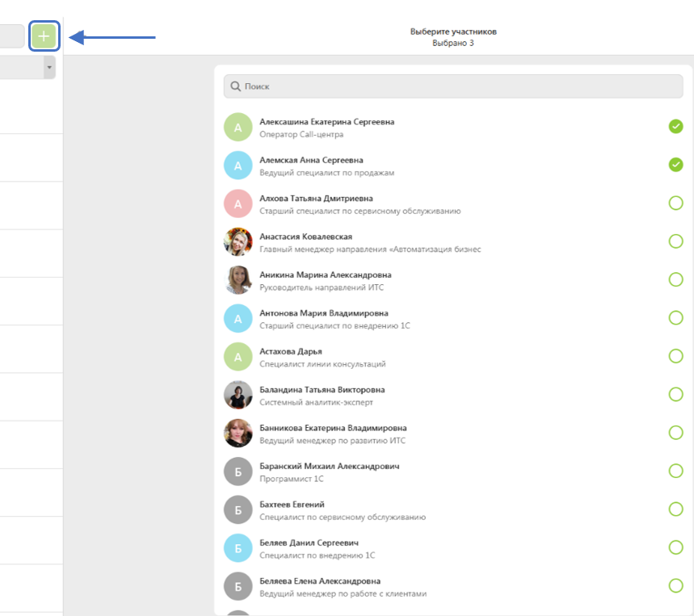Viewport: 694px width, 616px height.
Task: Enable selection for Беляева Елена Александровна
Action: (x=675, y=585)
